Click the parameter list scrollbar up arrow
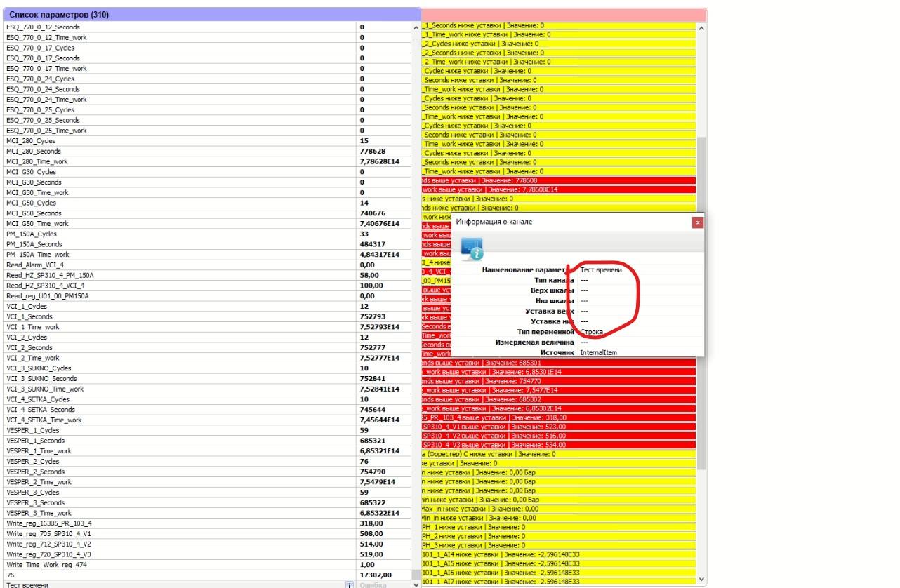The width and height of the screenshot is (900, 588). tap(416, 27)
